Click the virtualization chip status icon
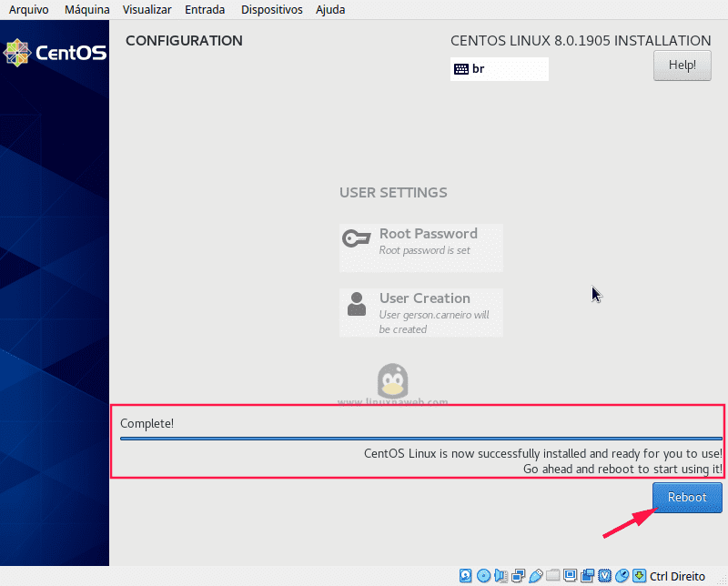Screen dimensions: 728x586 tap(604, 576)
